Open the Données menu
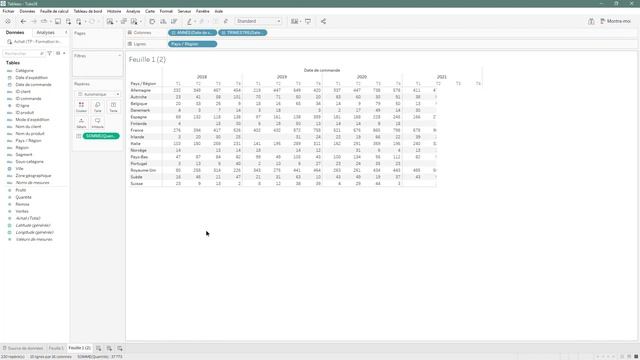 [27, 11]
